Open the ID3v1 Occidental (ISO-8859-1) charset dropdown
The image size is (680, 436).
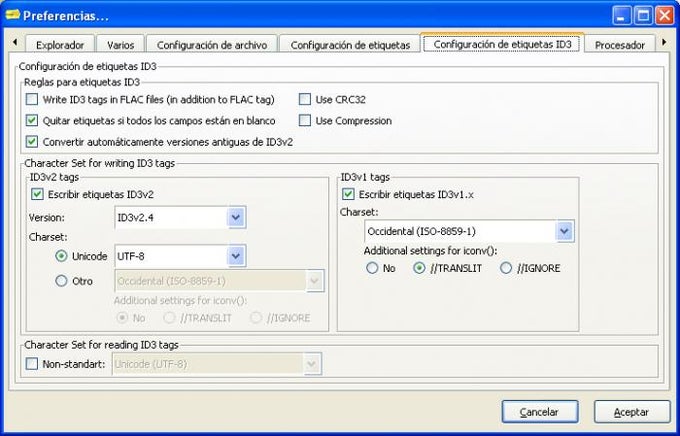pyautogui.click(x=469, y=231)
